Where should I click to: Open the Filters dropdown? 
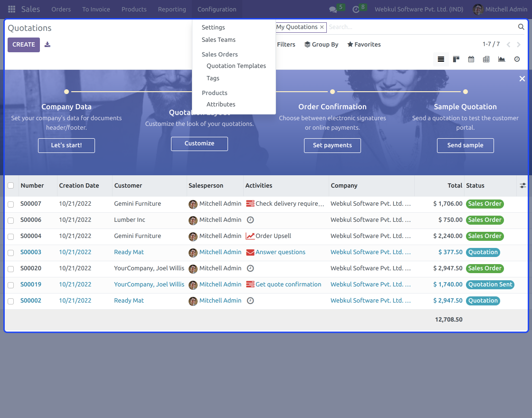(286, 45)
